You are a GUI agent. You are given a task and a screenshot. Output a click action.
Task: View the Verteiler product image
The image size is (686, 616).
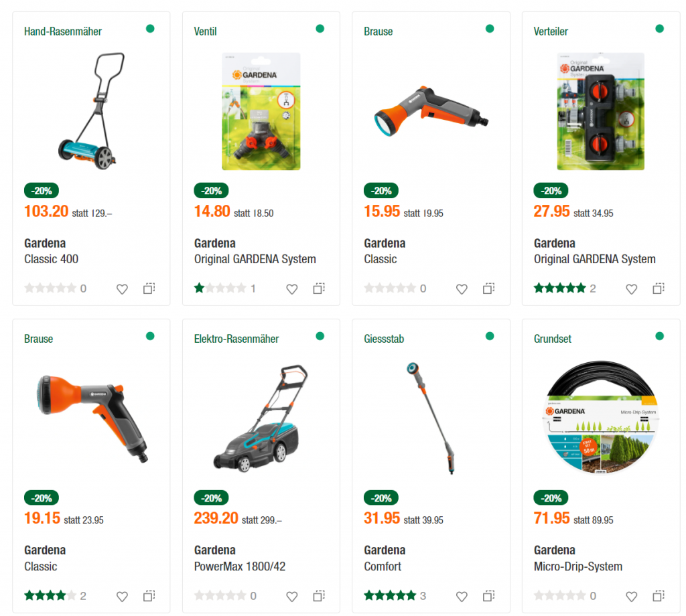point(601,112)
